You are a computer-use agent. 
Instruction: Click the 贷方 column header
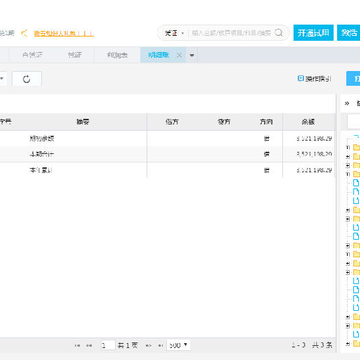click(x=224, y=122)
